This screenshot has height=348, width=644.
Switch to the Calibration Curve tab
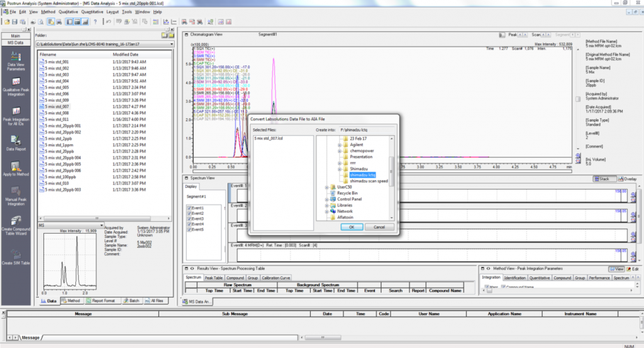(x=276, y=278)
